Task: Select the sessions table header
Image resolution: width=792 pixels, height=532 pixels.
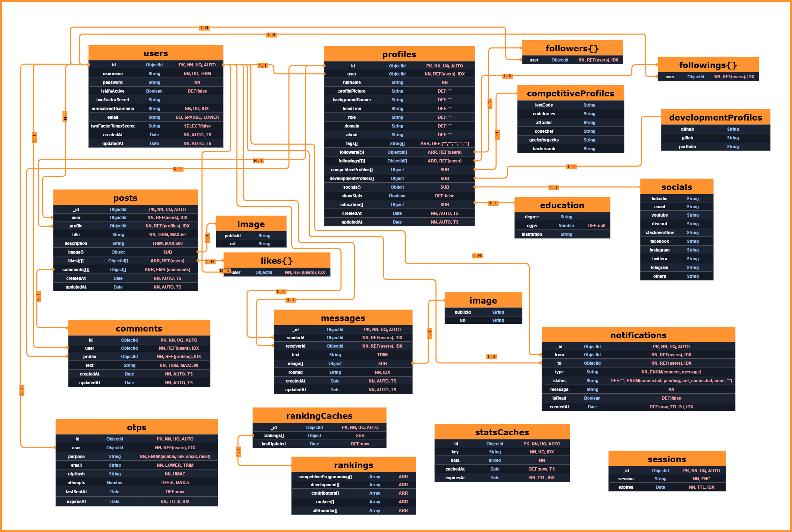Action: point(667,459)
